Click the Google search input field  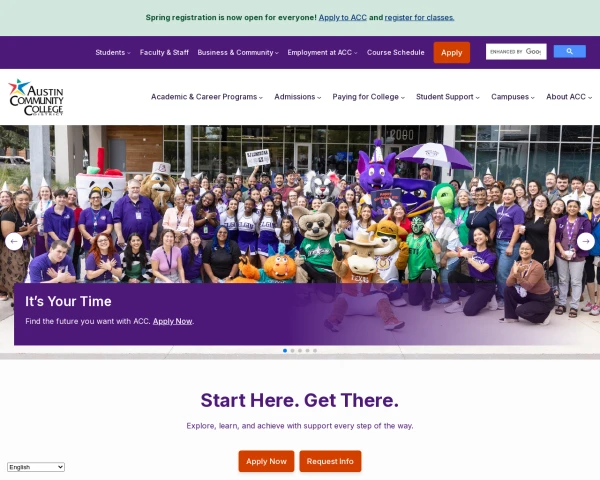click(516, 51)
